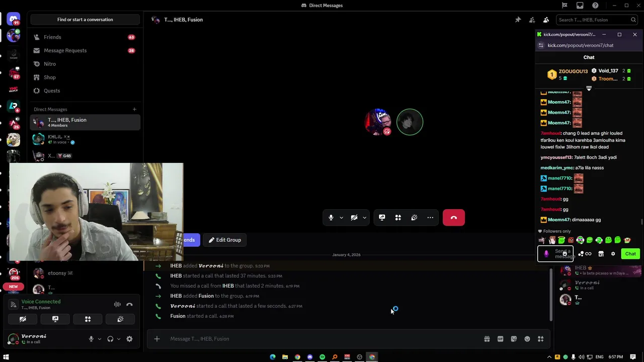Open Message Requests
Screen dimensions: 644x362
(85, 50)
